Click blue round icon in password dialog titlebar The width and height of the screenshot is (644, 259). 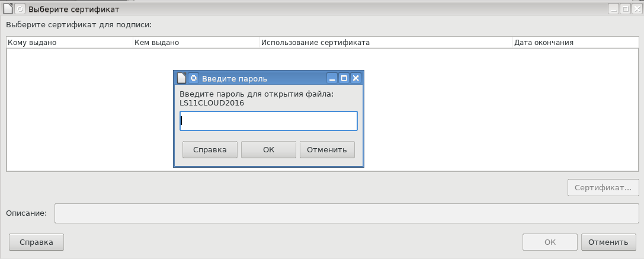pyautogui.click(x=194, y=78)
